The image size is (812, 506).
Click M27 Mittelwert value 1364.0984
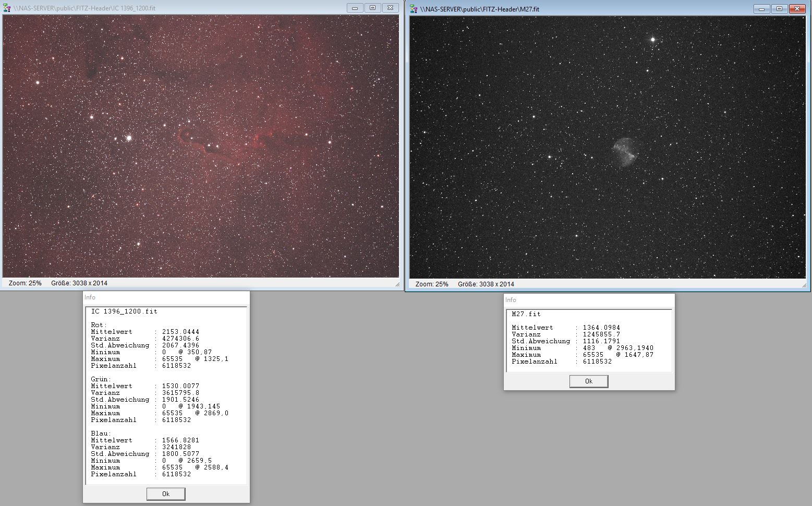pos(601,328)
